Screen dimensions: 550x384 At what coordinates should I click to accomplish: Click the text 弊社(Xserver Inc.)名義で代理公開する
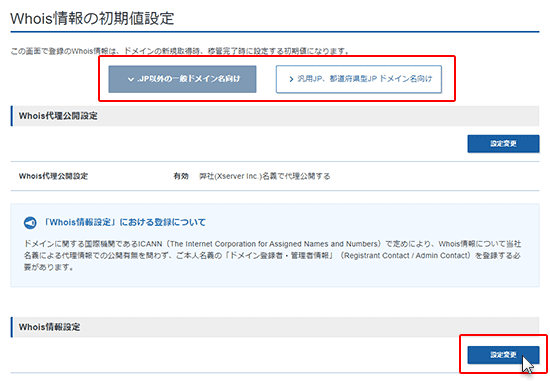point(264,176)
